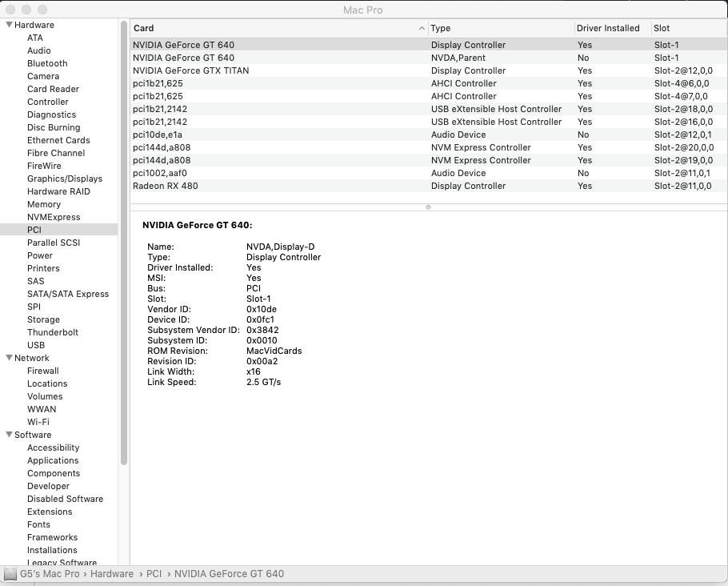Select Controller in the sidebar
Image resolution: width=728 pixels, height=586 pixels.
pos(48,102)
